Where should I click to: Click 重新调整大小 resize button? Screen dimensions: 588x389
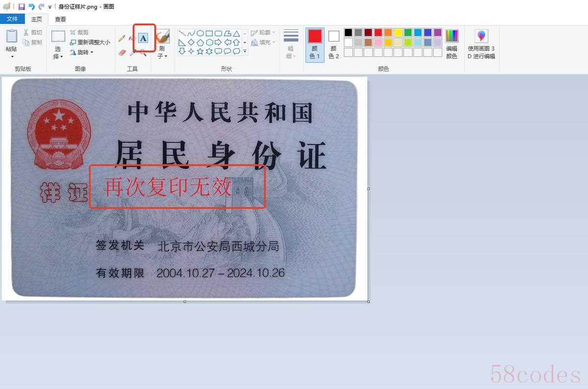click(90, 42)
